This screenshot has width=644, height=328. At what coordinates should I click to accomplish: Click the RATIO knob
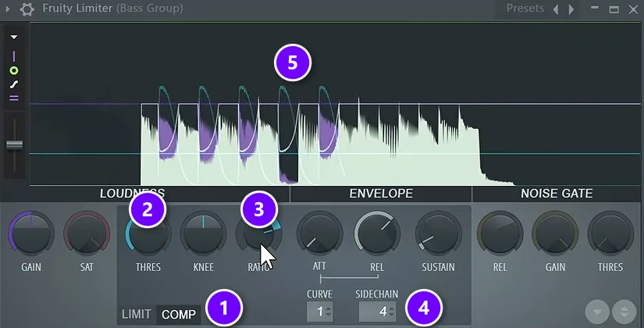(258, 234)
